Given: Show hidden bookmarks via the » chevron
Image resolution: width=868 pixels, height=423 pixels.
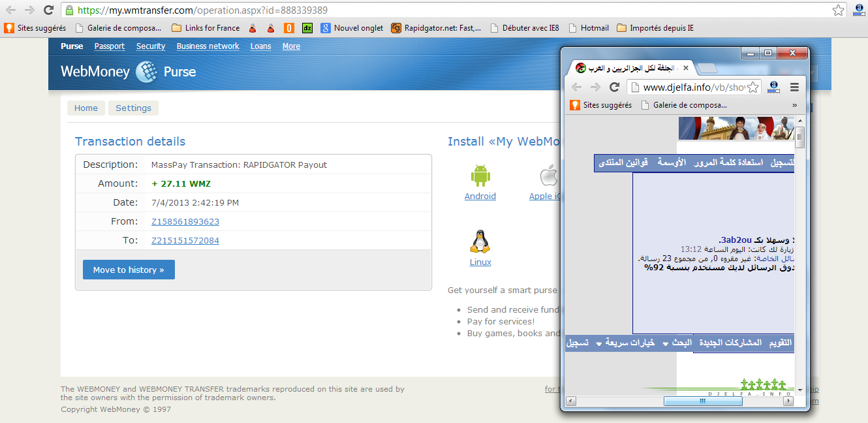Looking at the screenshot, I should [x=794, y=105].
